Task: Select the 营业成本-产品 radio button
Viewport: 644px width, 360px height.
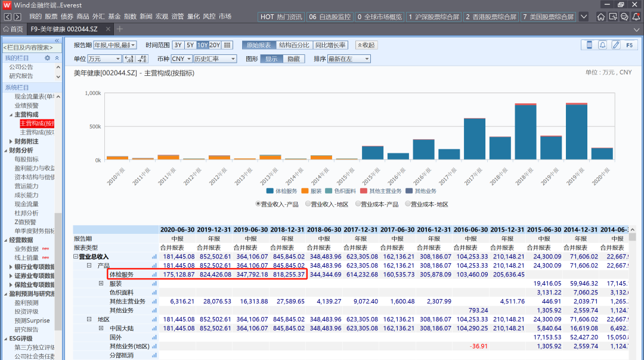Action: point(358,204)
